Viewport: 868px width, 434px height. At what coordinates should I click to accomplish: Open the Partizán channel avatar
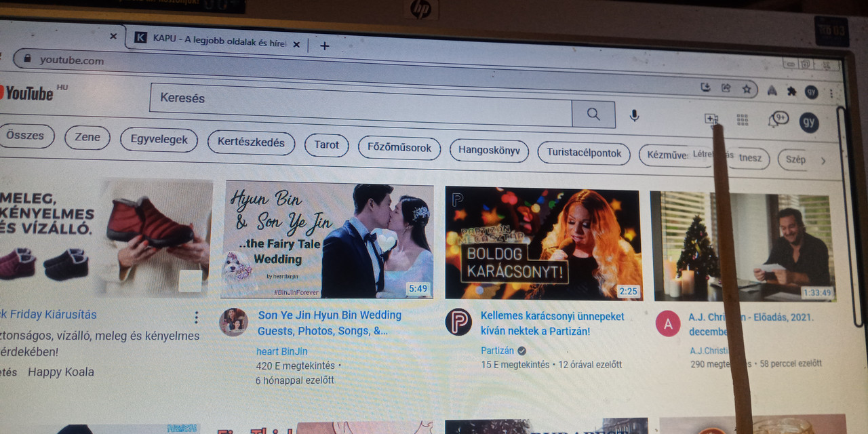coord(458,321)
